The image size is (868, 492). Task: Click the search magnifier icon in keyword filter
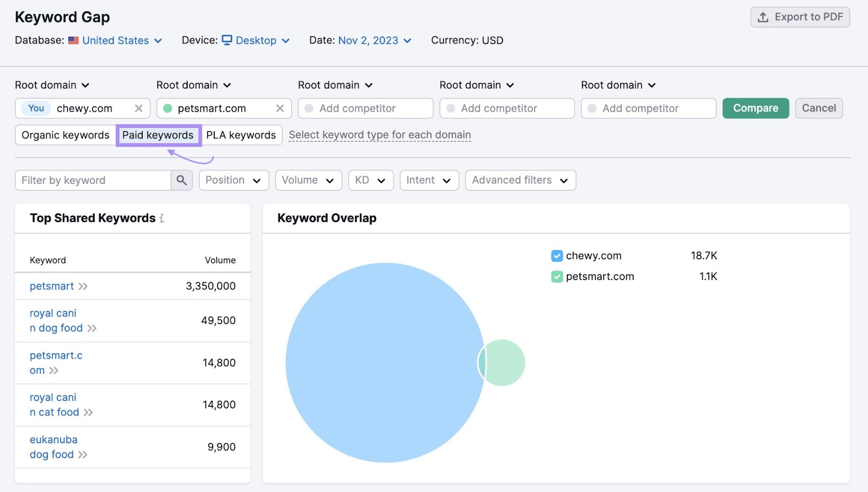181,180
